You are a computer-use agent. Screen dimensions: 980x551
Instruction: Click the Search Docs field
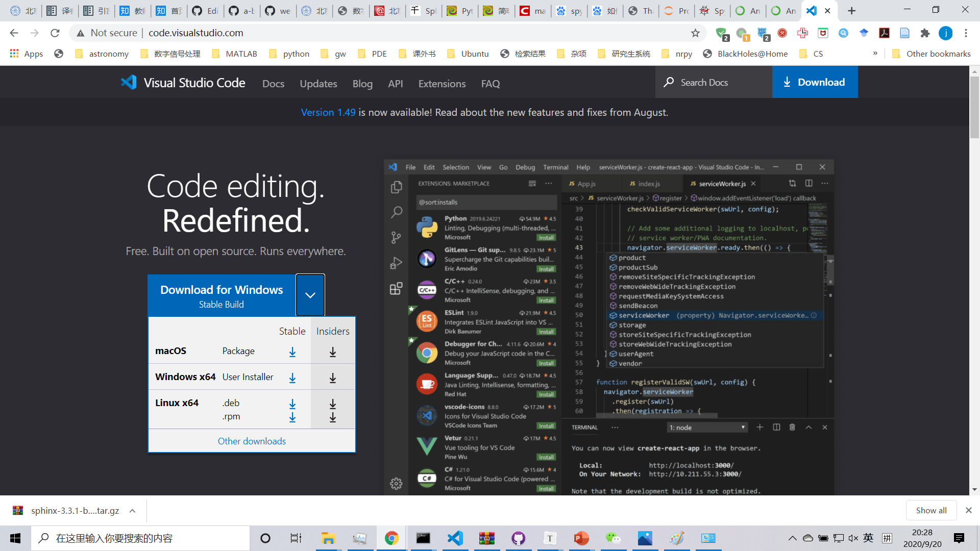[714, 82]
